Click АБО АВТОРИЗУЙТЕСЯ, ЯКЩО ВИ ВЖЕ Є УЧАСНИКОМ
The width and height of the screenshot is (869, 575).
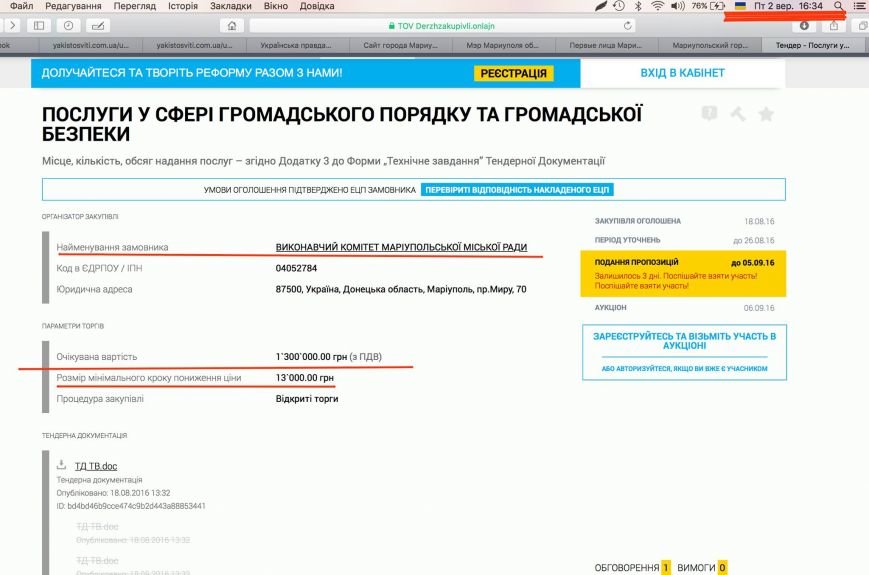[x=684, y=369]
